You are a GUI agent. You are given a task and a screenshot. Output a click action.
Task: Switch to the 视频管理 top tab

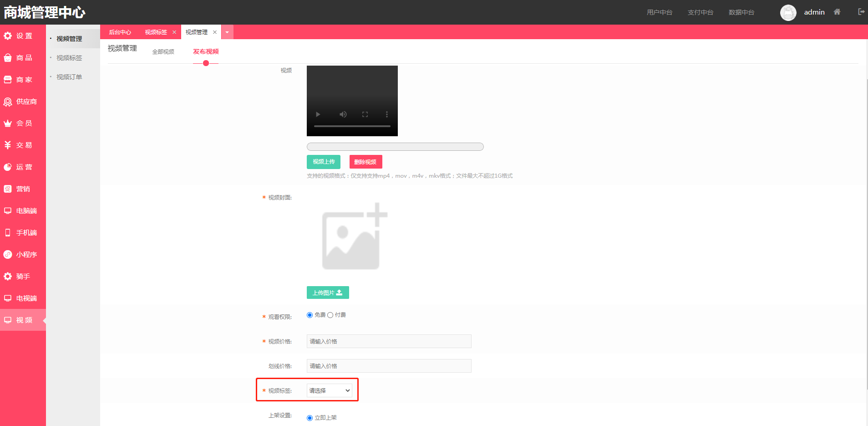pos(197,32)
